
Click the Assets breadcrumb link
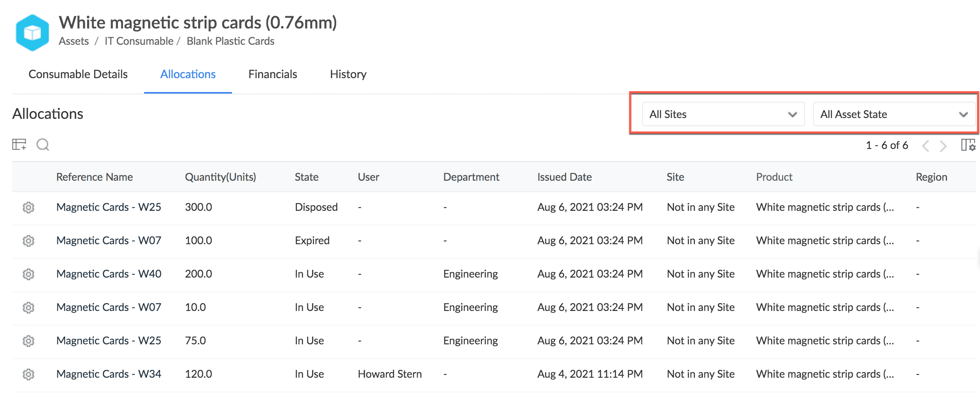point(74,41)
